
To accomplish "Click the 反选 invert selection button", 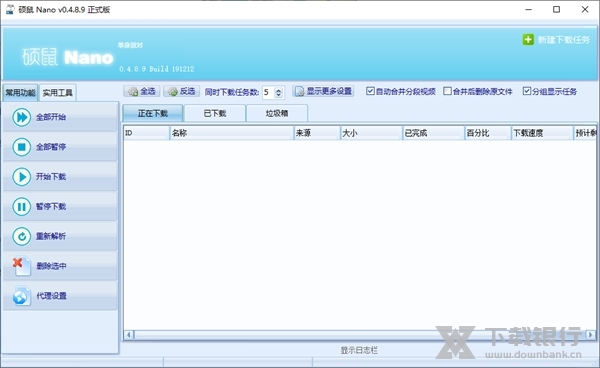I will pos(181,91).
